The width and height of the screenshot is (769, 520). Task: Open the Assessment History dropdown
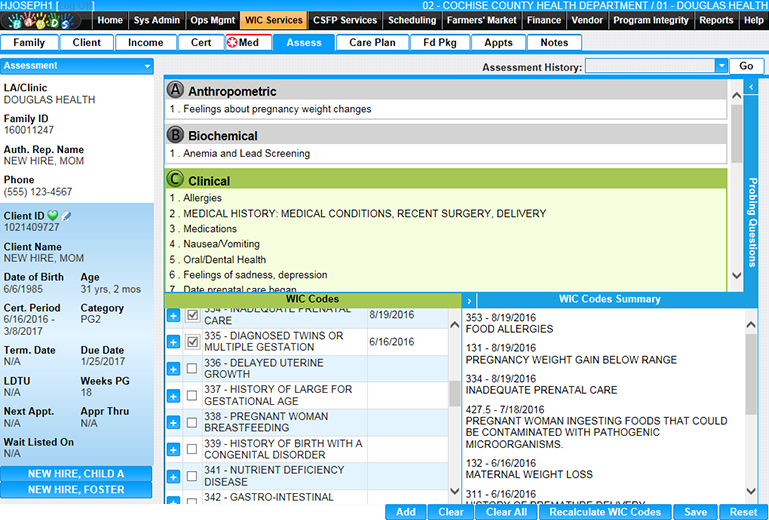(x=721, y=66)
